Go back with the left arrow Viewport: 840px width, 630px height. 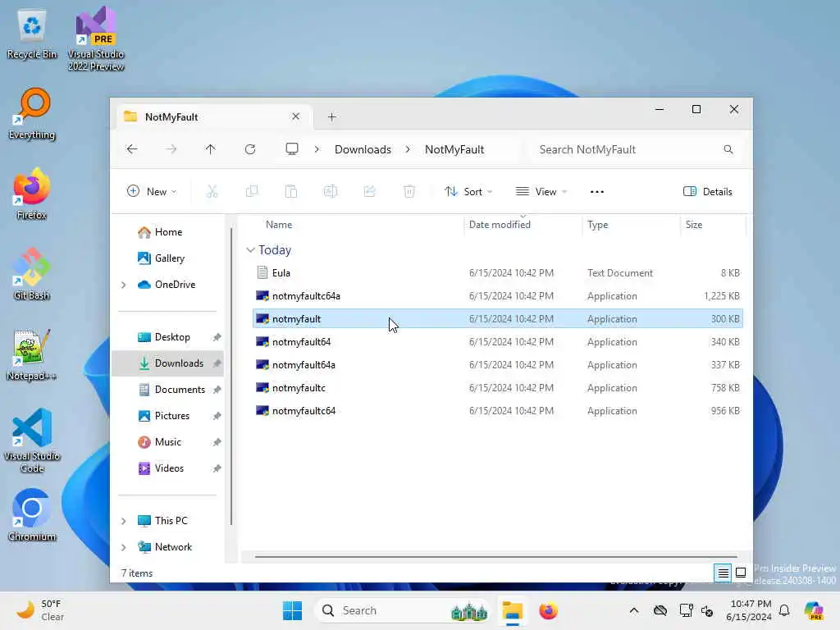click(x=132, y=149)
